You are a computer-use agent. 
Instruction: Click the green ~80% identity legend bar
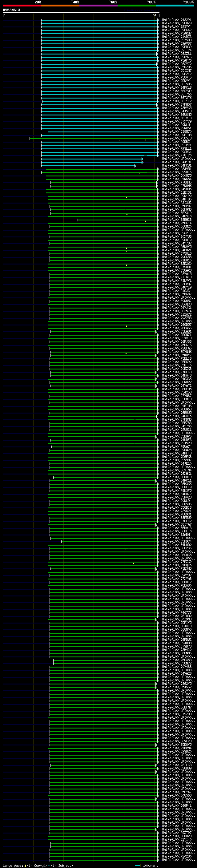point(137,6)
